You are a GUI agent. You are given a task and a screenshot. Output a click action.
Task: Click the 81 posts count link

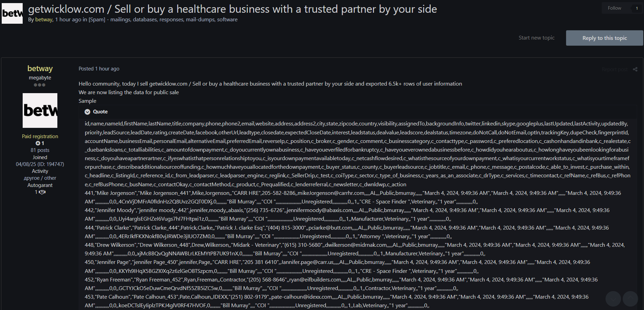tap(40, 150)
